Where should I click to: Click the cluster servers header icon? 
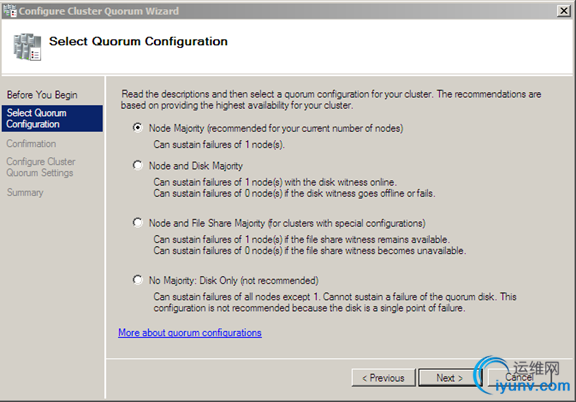[x=27, y=47]
